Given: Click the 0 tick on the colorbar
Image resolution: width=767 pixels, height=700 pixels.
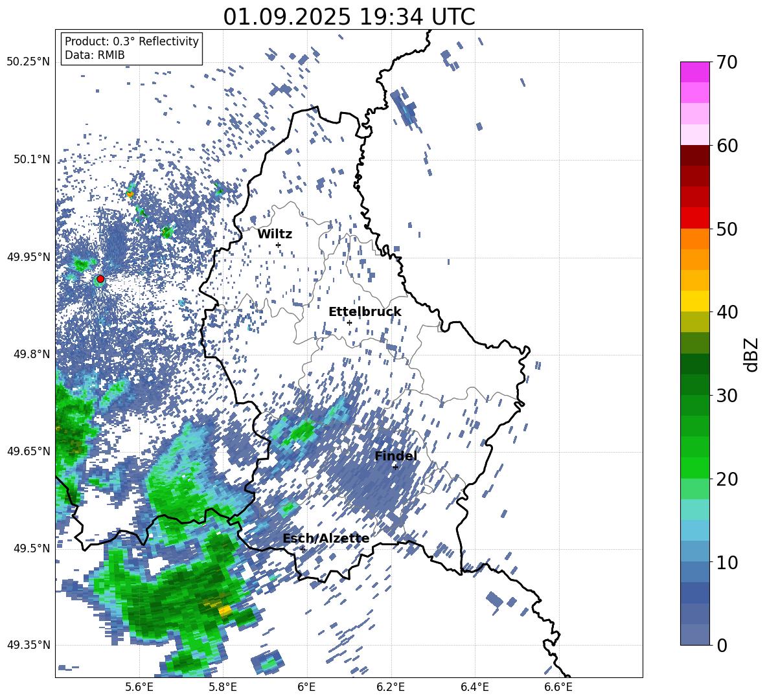Looking at the screenshot, I should click(x=722, y=645).
